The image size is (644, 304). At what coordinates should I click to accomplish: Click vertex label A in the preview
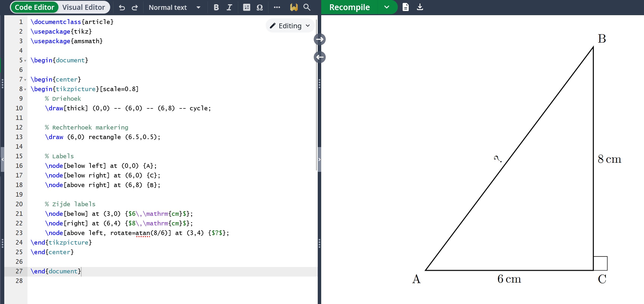(x=416, y=279)
